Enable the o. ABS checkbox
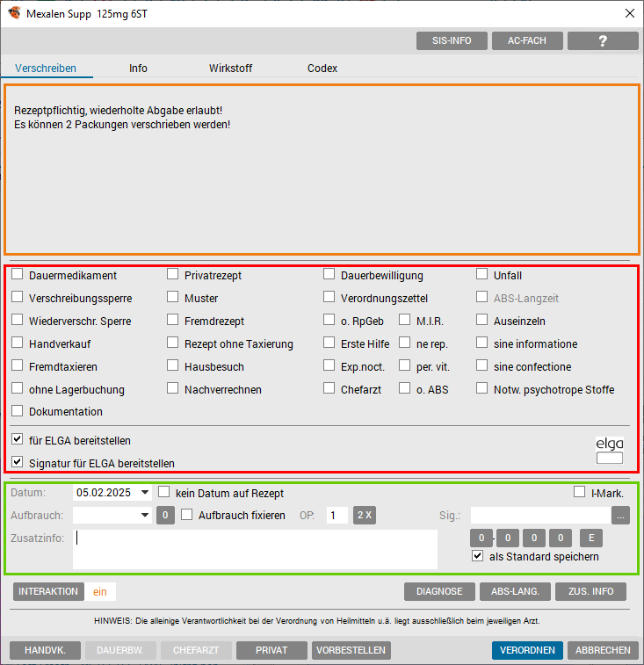The width and height of the screenshot is (644, 665). pos(405,388)
